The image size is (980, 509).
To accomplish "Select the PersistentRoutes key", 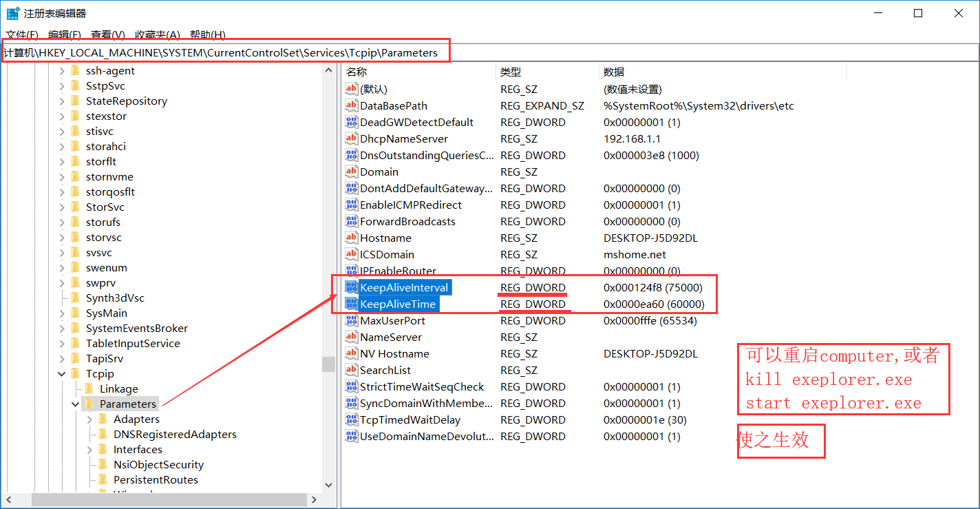I will pyautogui.click(x=156, y=479).
